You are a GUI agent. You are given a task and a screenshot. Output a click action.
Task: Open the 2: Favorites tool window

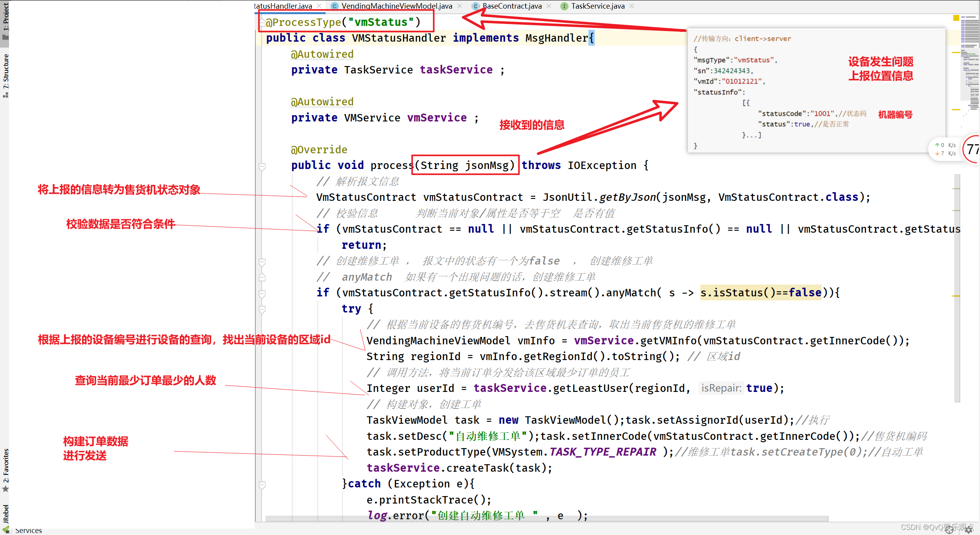(5, 465)
